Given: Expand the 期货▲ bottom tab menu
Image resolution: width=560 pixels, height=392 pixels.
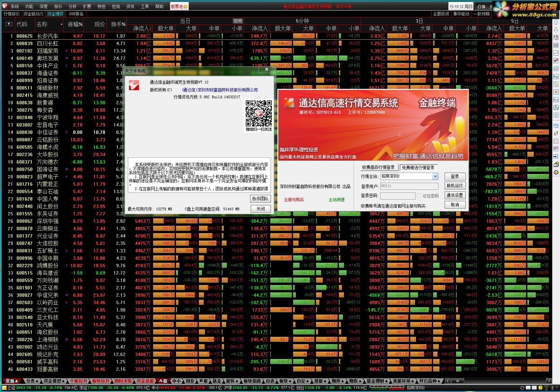Looking at the screenshot, I should click(x=337, y=381).
